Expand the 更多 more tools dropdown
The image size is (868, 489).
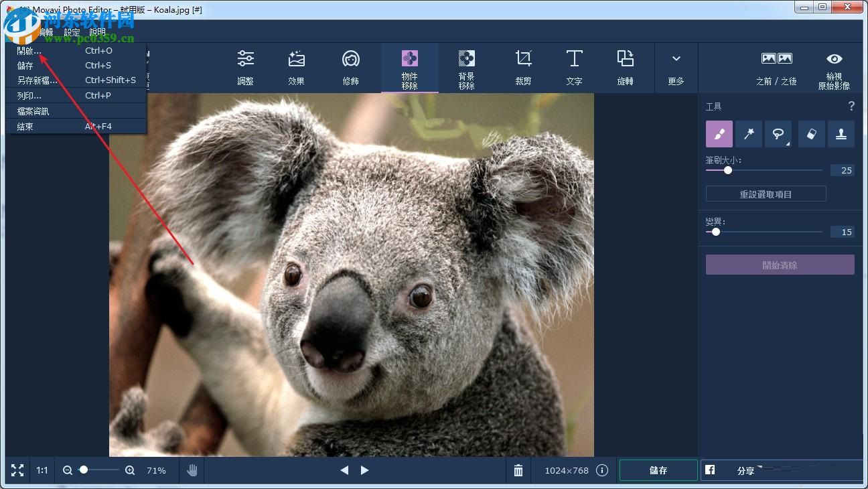click(x=676, y=67)
